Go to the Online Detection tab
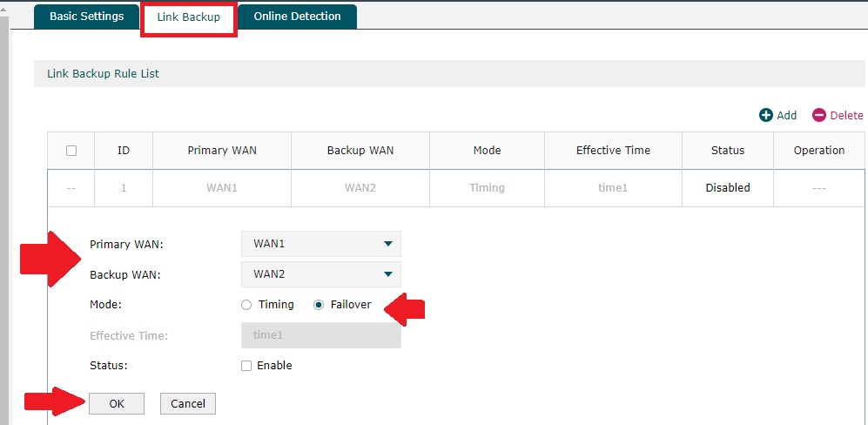 (x=297, y=17)
